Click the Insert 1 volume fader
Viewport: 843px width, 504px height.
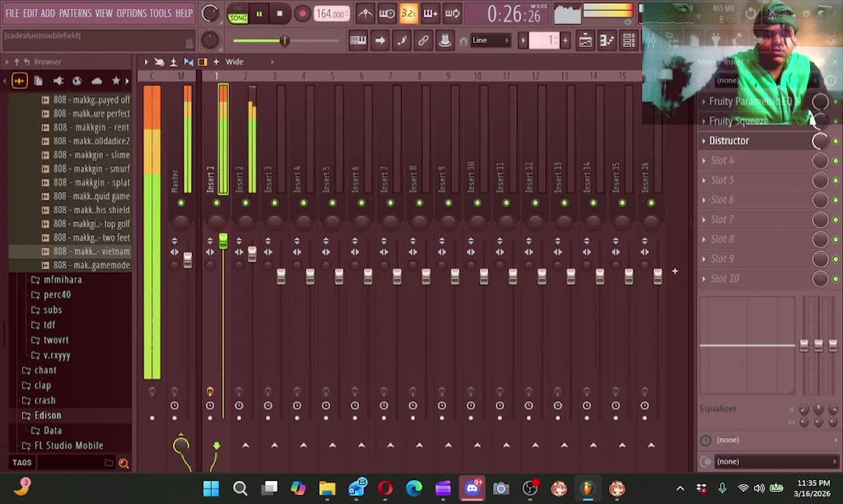click(223, 241)
